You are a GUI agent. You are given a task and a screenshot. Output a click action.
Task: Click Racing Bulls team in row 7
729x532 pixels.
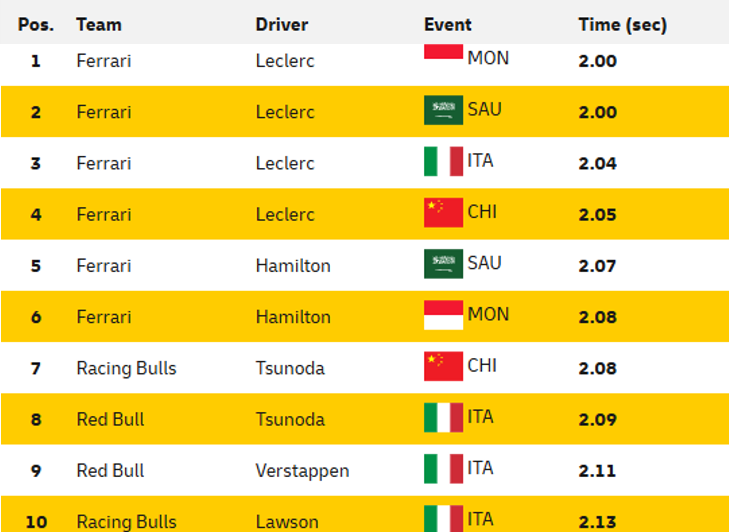(x=126, y=368)
